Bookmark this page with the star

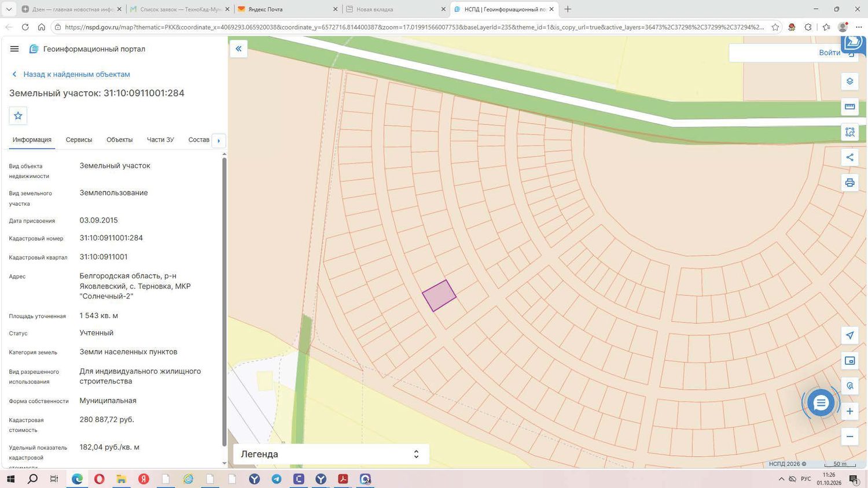click(x=775, y=27)
